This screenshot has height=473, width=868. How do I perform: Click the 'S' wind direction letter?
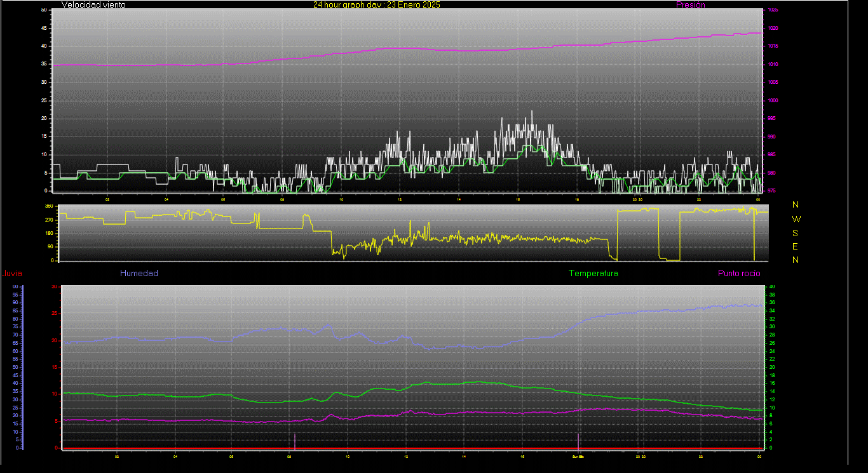(796, 233)
